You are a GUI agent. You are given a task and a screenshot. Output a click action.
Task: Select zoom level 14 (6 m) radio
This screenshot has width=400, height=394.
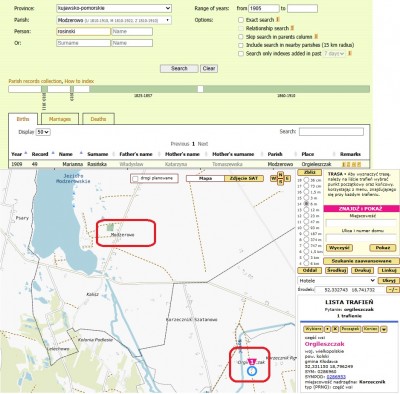click(306, 204)
